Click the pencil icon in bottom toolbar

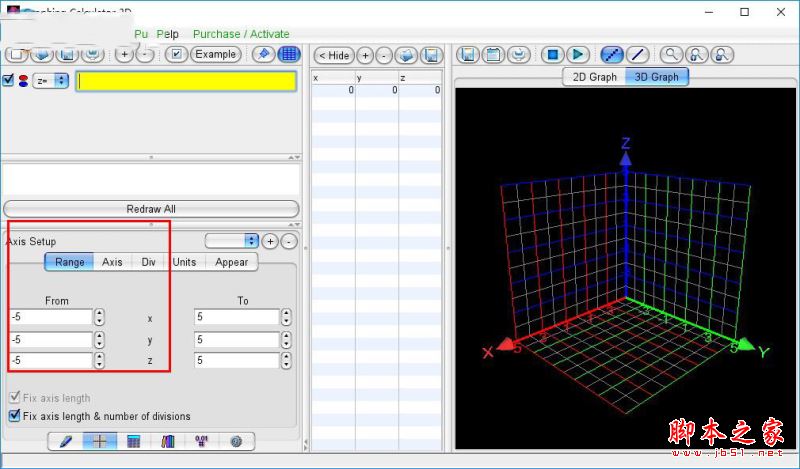click(66, 441)
